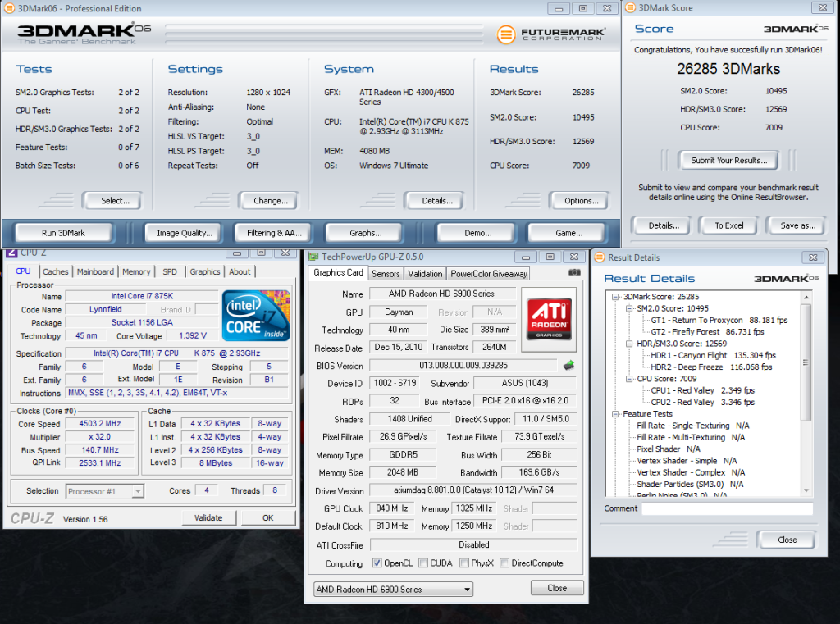
Task: Collapse the SM2.0 Score tree node
Action: (x=630, y=308)
